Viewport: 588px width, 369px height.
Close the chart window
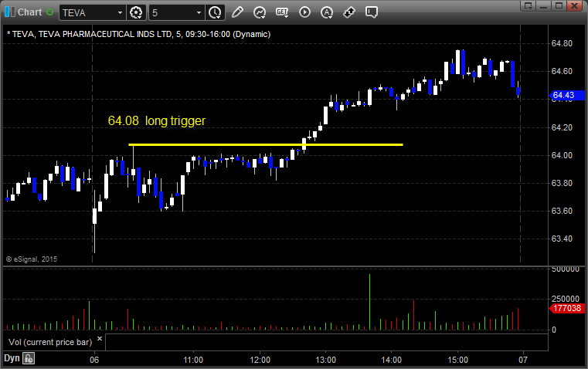pos(574,5)
